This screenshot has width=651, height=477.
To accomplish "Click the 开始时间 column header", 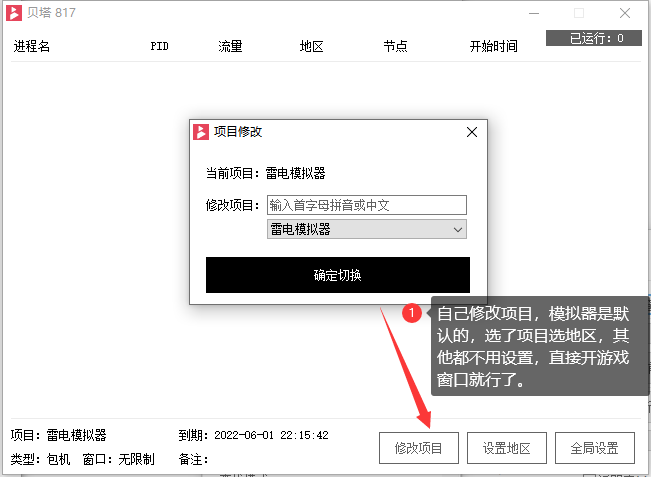I will pyautogui.click(x=494, y=46).
